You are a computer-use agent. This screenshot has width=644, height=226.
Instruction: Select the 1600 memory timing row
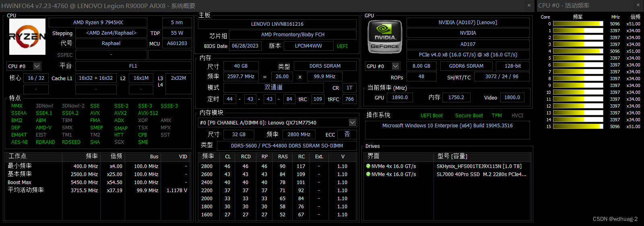point(278,214)
